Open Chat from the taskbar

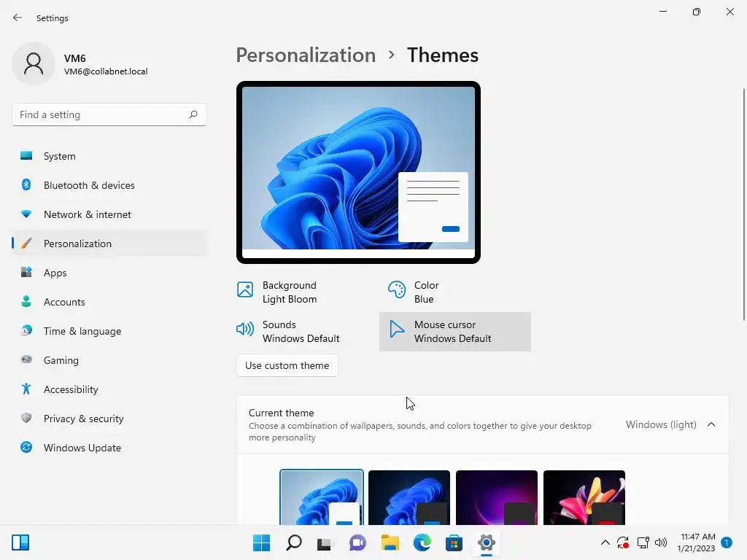pyautogui.click(x=357, y=542)
